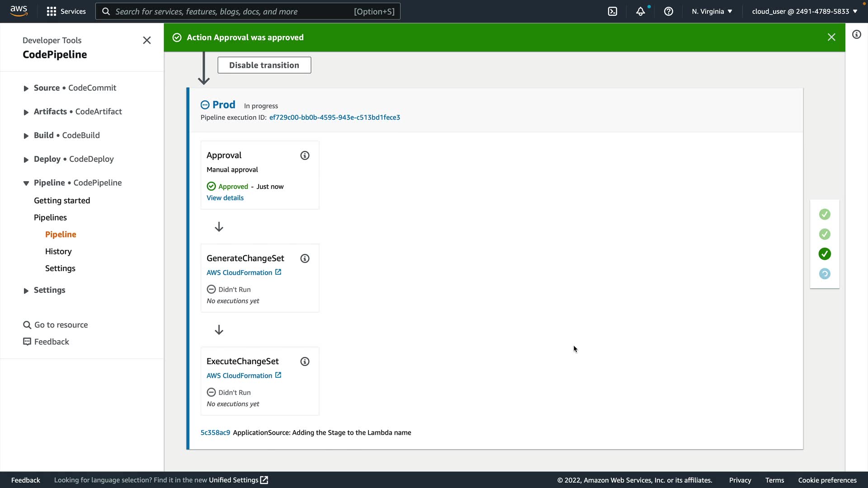Expand Source CodeCommit section
Screen dimensions: 868x488
pos(26,89)
